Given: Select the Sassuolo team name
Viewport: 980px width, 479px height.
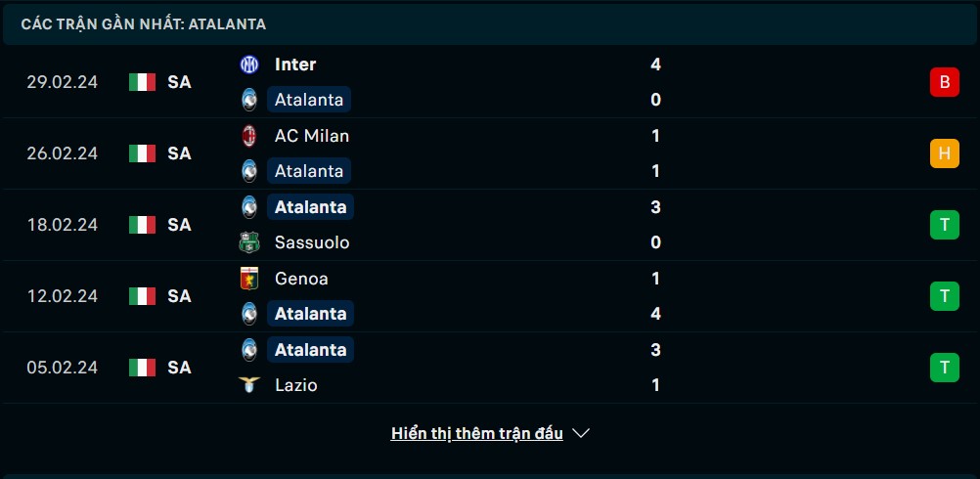Looking at the screenshot, I should point(312,242).
